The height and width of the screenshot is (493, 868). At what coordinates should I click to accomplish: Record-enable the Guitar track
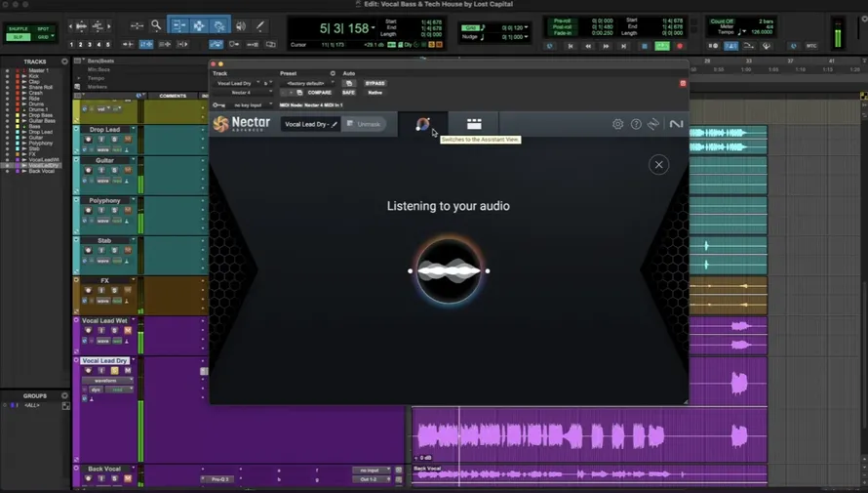point(88,170)
